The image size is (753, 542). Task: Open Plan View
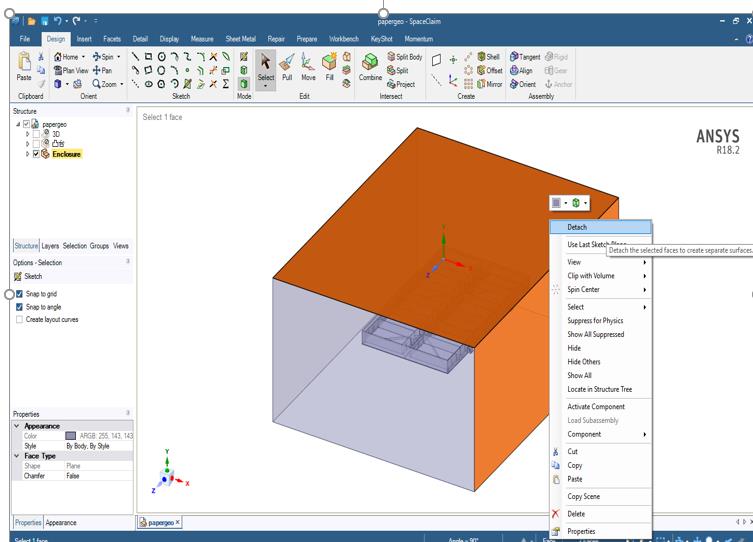click(x=72, y=70)
